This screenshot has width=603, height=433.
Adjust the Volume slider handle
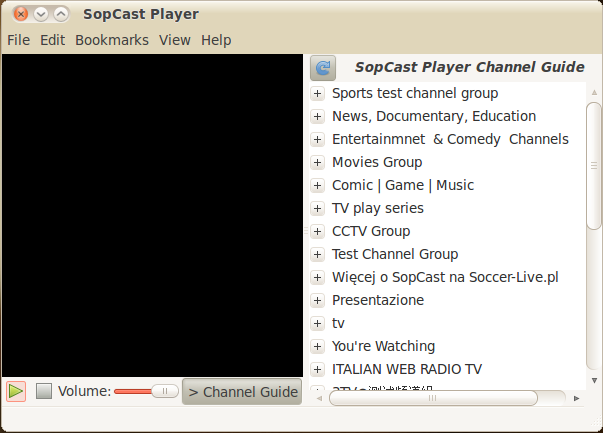165,391
